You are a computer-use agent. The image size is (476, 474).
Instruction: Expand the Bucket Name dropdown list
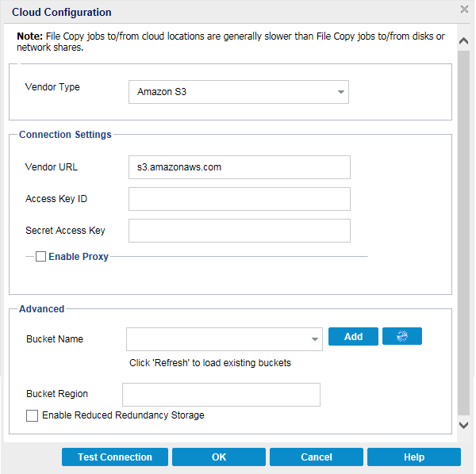click(x=315, y=339)
